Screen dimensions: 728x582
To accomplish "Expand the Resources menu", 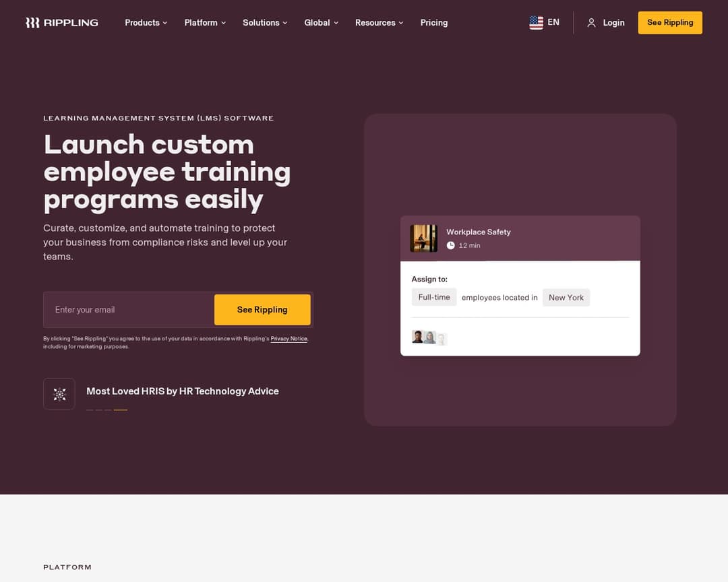I will coord(380,23).
